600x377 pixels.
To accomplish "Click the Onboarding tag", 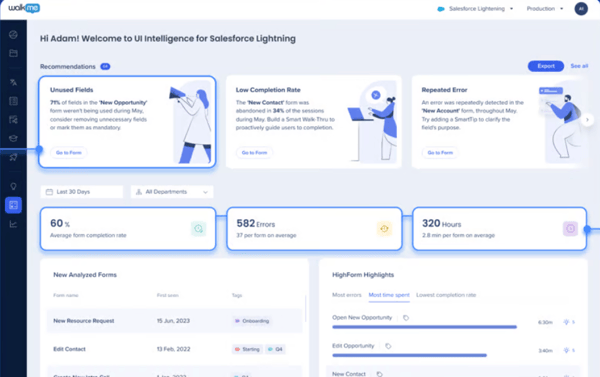I will tap(252, 321).
